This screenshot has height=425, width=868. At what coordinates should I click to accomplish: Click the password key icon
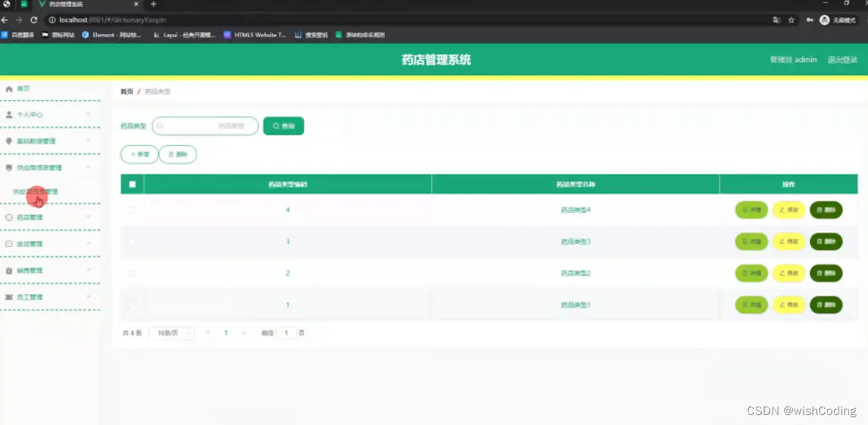[810, 20]
